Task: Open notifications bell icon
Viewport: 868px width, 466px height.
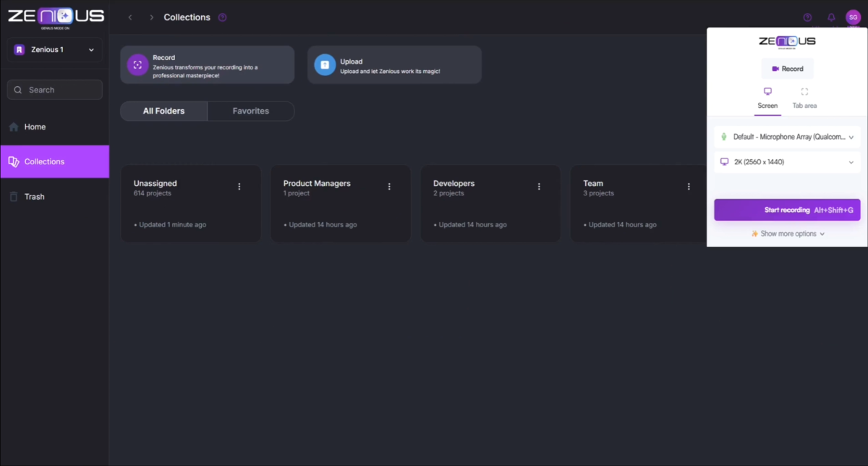Action: pos(831,17)
